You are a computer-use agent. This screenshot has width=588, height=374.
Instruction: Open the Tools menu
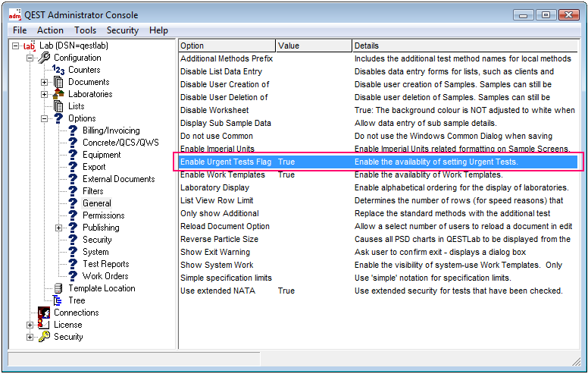coord(85,30)
